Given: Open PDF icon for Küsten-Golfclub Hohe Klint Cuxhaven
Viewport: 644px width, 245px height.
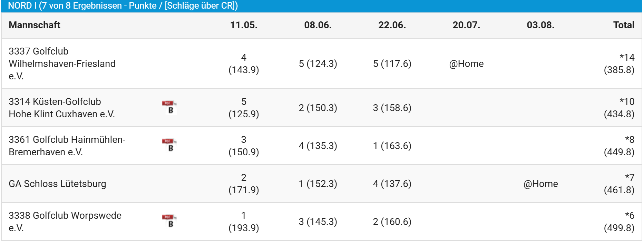Looking at the screenshot, I should pos(169,108).
